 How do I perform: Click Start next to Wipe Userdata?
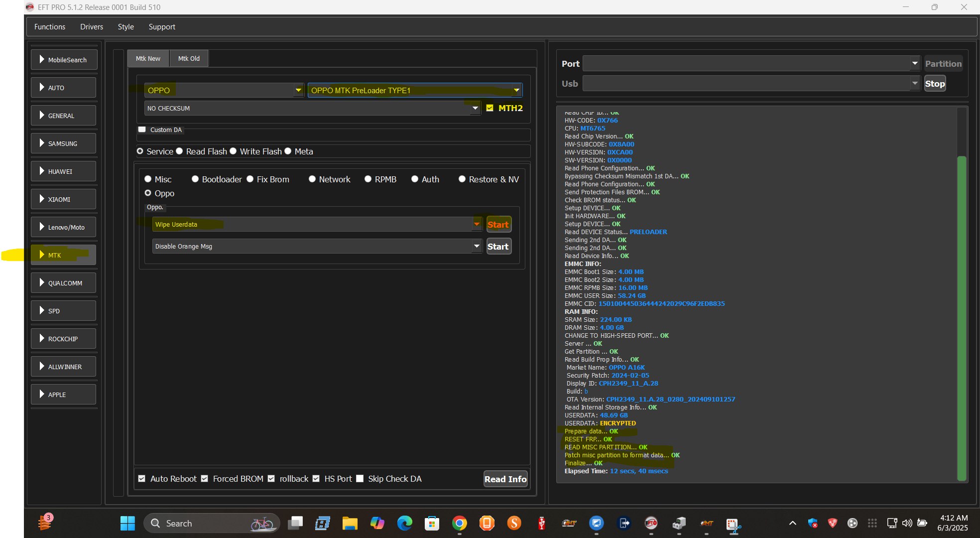tap(498, 225)
